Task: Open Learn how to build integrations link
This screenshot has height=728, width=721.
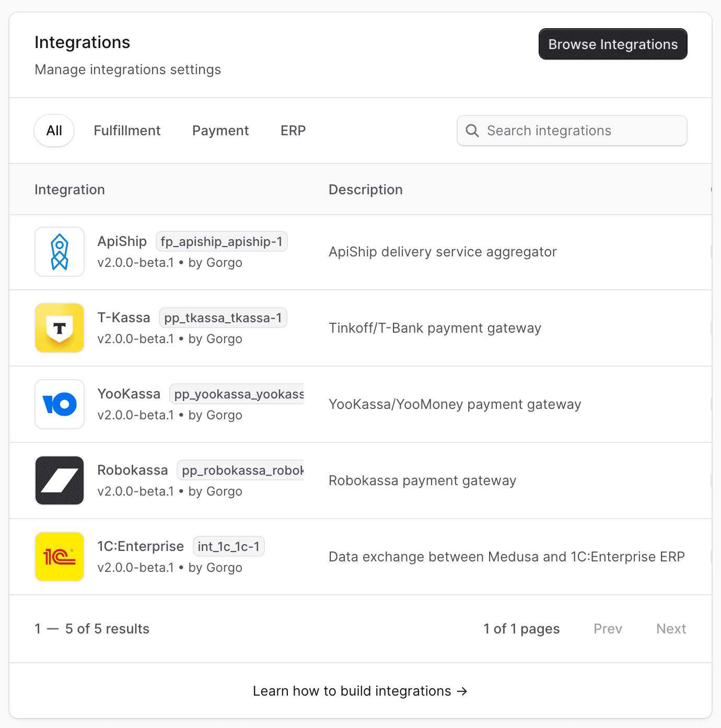Action: click(x=361, y=691)
